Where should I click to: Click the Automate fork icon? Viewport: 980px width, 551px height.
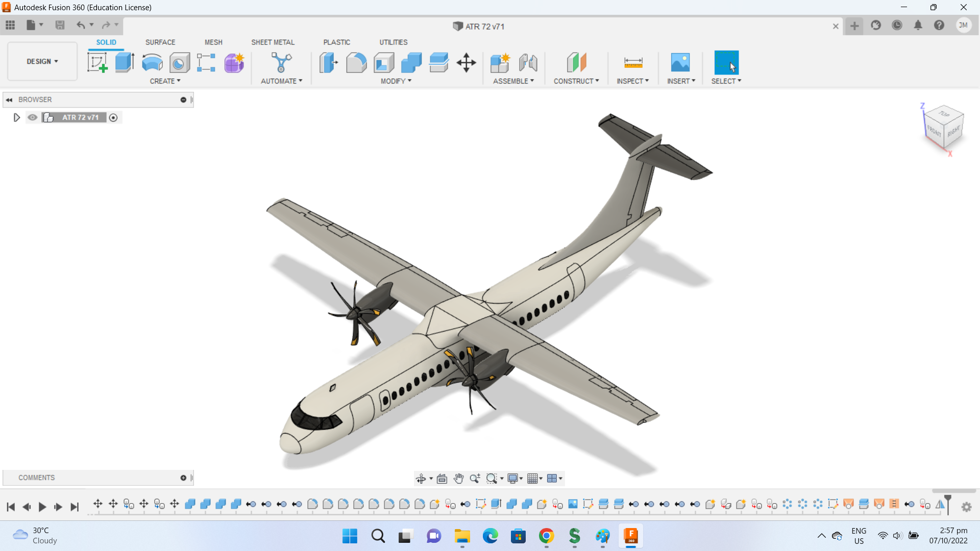[281, 63]
